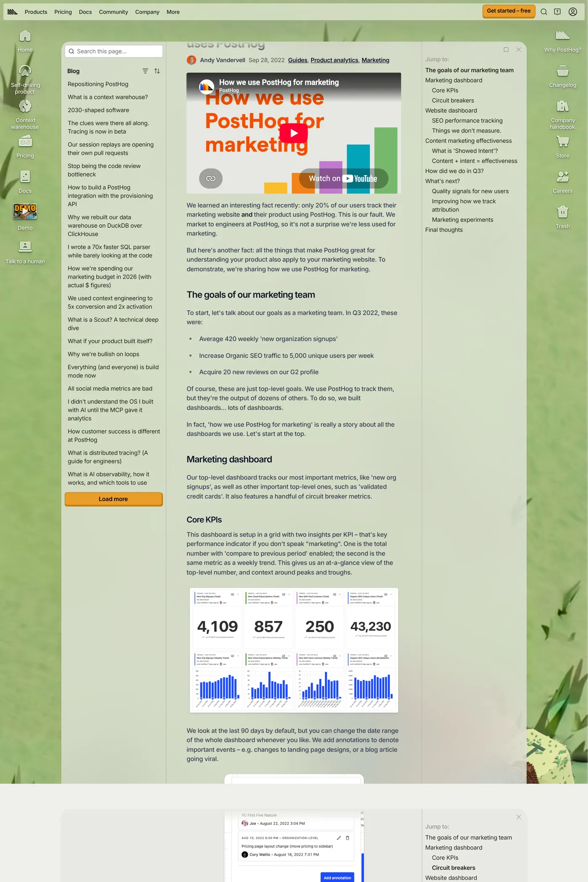Jump to Circuit breakers in upper panel
588x882 pixels.
(453, 100)
